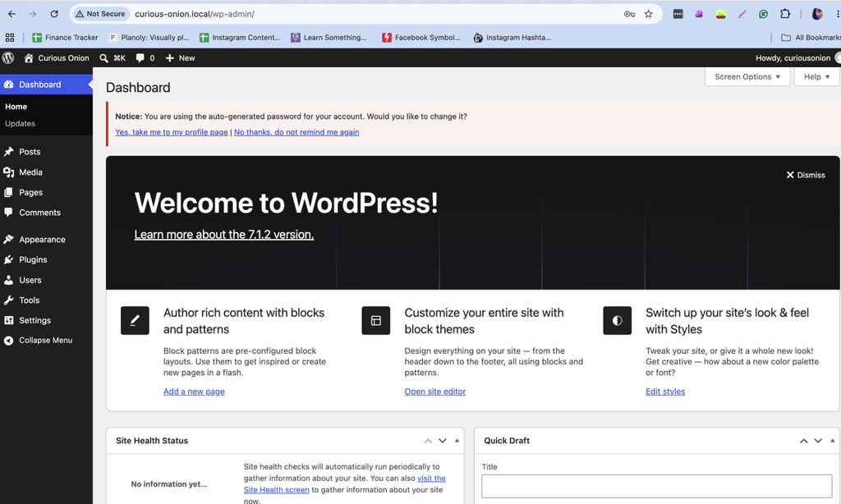Click 'No thanks, do not remind me again'
Image resolution: width=841 pixels, height=504 pixels.
pyautogui.click(x=296, y=132)
